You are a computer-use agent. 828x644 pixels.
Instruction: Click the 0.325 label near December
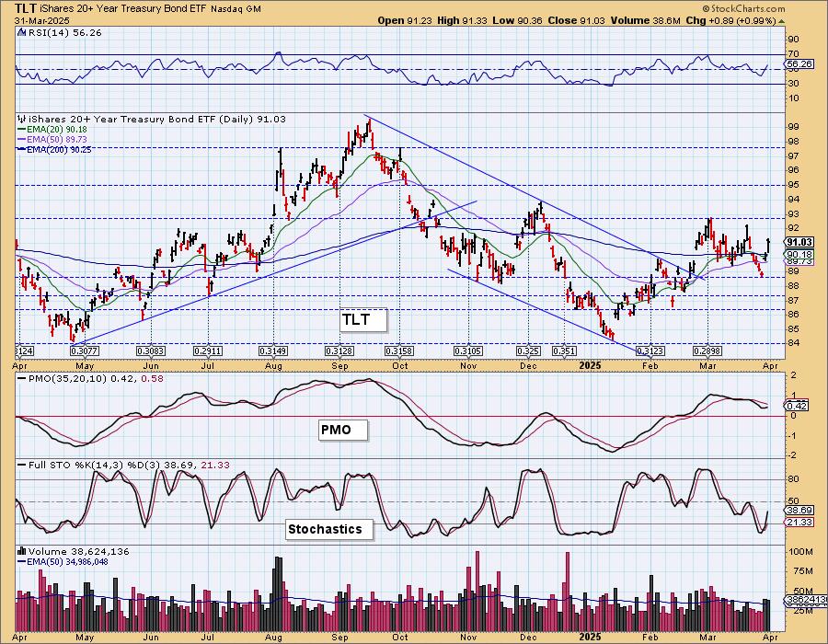tap(528, 351)
